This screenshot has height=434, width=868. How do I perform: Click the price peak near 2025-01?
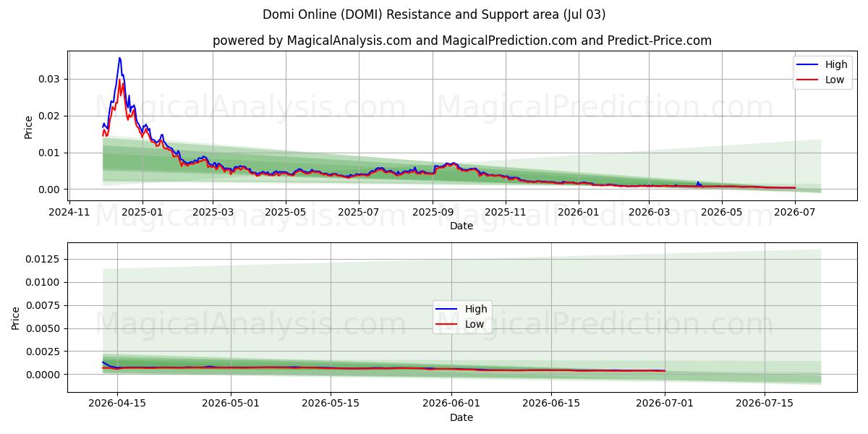119,58
